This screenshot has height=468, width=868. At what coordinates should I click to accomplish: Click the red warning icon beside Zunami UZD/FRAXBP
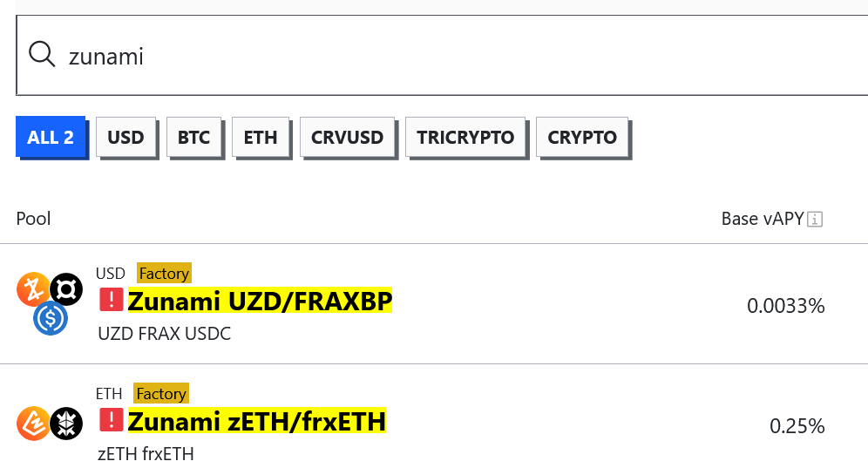point(112,300)
